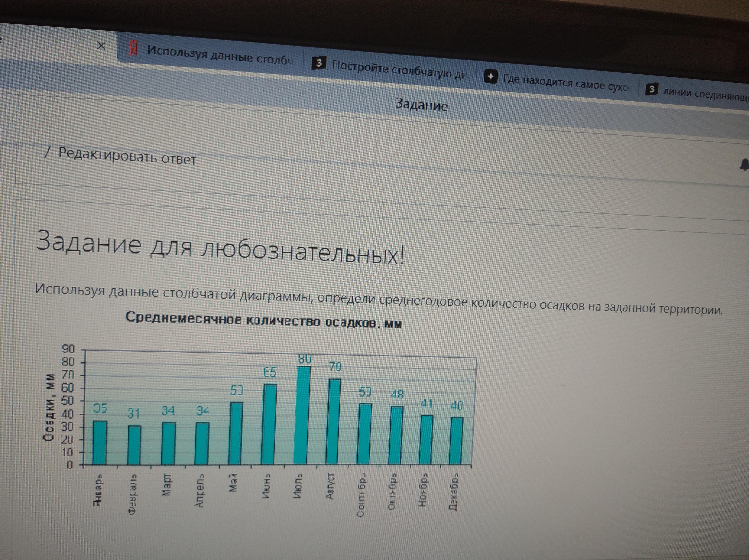749x560 pixels.
Task: Click the pencil icon beside 'Редактировать ответ'
Action: (x=47, y=152)
